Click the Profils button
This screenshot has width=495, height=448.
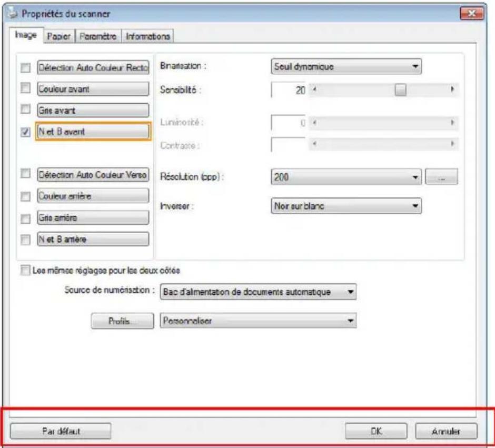click(x=123, y=321)
